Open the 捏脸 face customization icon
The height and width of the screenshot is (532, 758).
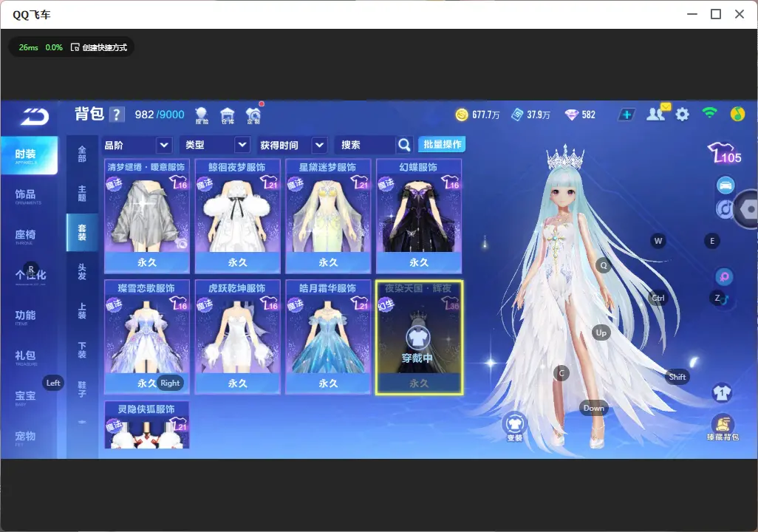pyautogui.click(x=202, y=115)
